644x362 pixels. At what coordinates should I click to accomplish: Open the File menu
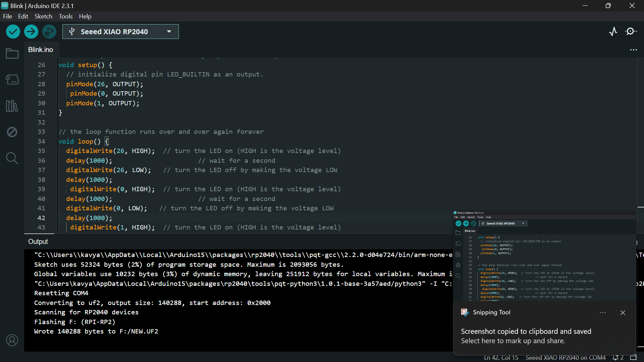pos(7,16)
